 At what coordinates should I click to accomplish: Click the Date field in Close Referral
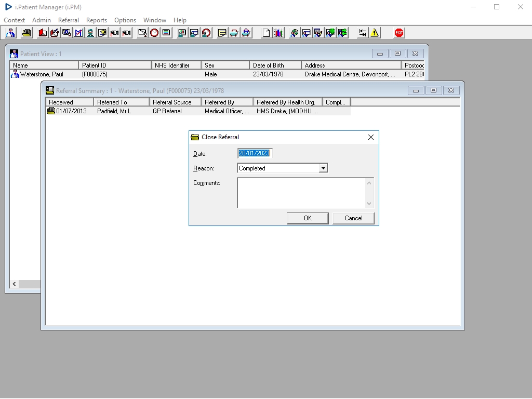click(255, 153)
